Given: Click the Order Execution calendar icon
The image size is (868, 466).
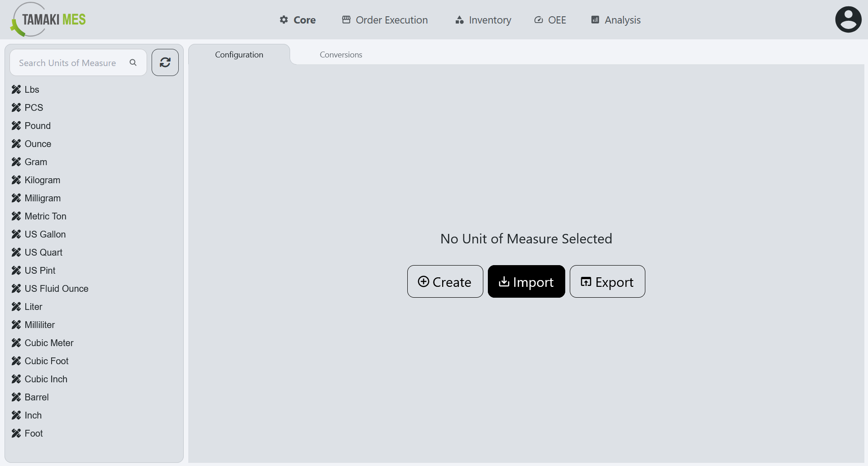Looking at the screenshot, I should tap(346, 19).
